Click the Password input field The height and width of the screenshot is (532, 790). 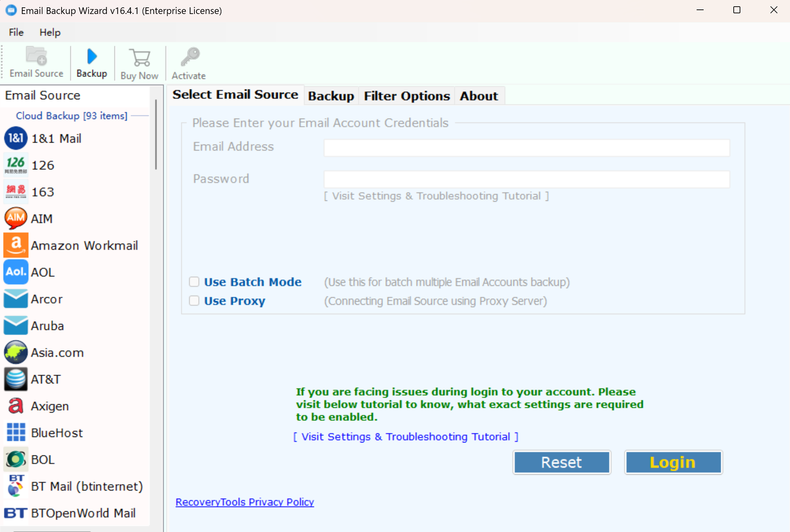527,179
